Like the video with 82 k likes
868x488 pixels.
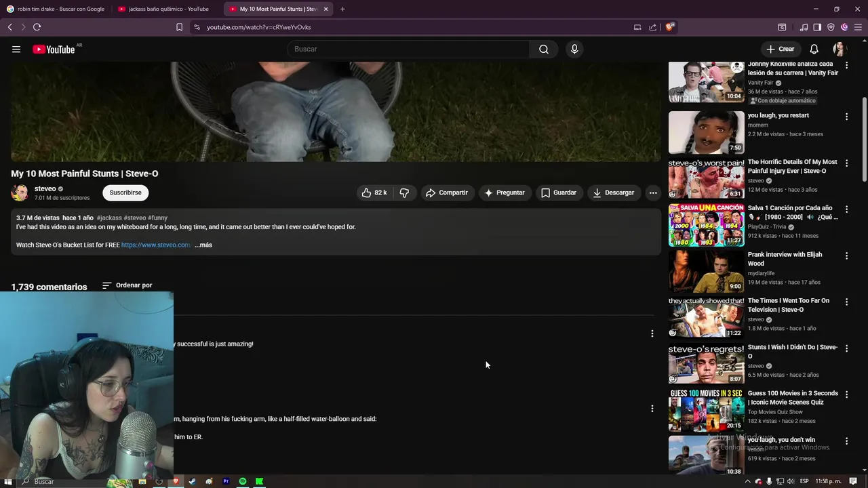pos(374,192)
